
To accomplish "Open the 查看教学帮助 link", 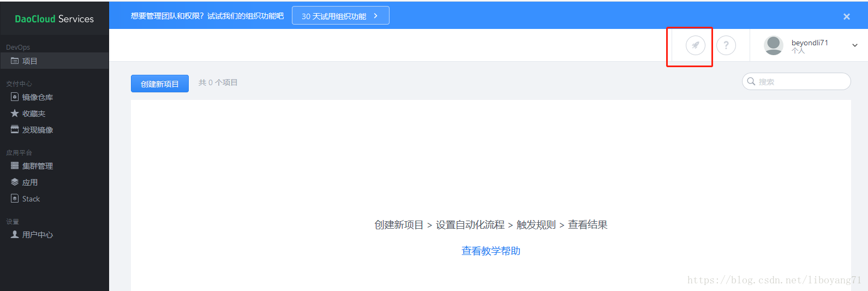I will pyautogui.click(x=491, y=251).
